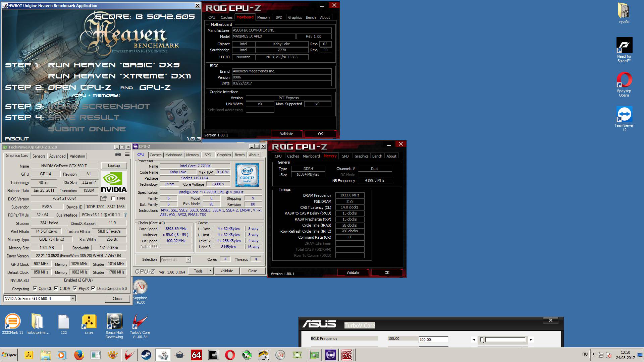Open Graphics tab in lower ROG CPU-Z

pos(361,156)
